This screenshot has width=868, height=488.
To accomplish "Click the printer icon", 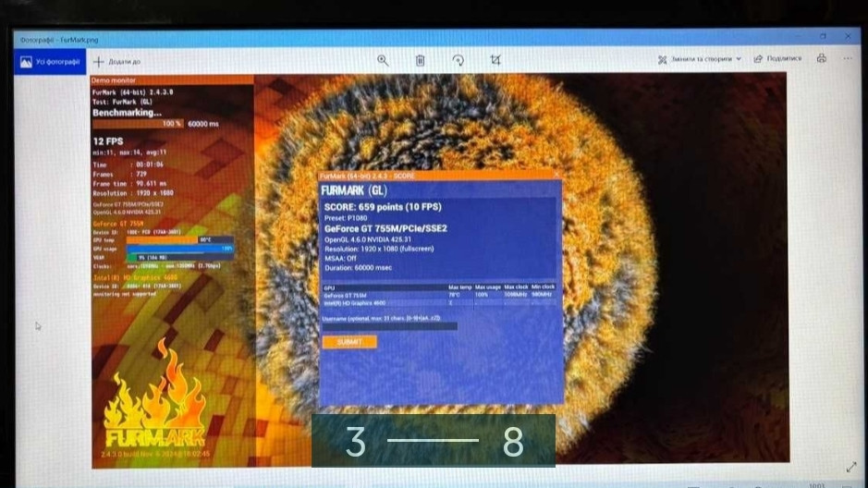I will [822, 58].
